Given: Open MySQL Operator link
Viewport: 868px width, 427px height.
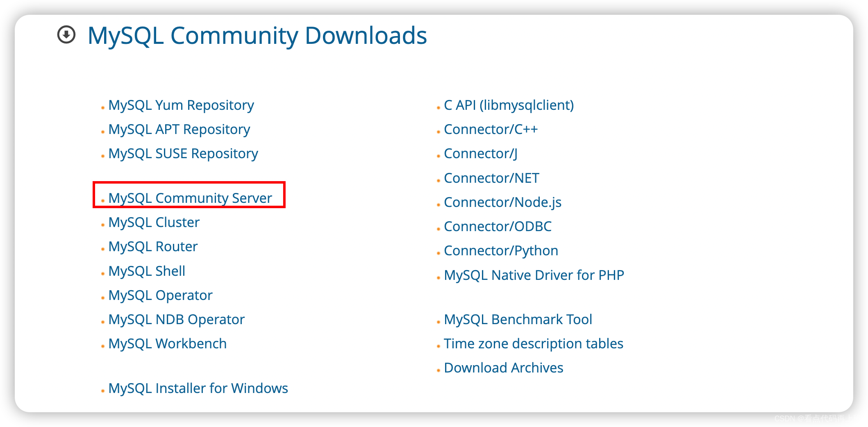Looking at the screenshot, I should pyautogui.click(x=161, y=295).
